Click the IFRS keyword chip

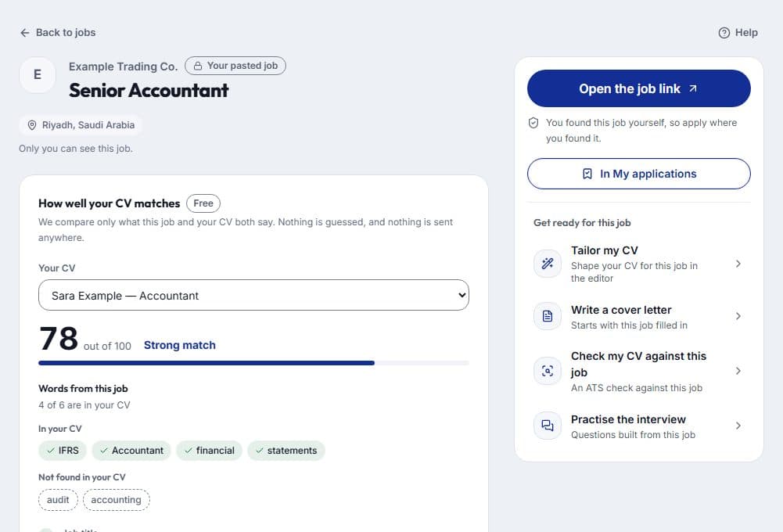tap(63, 451)
